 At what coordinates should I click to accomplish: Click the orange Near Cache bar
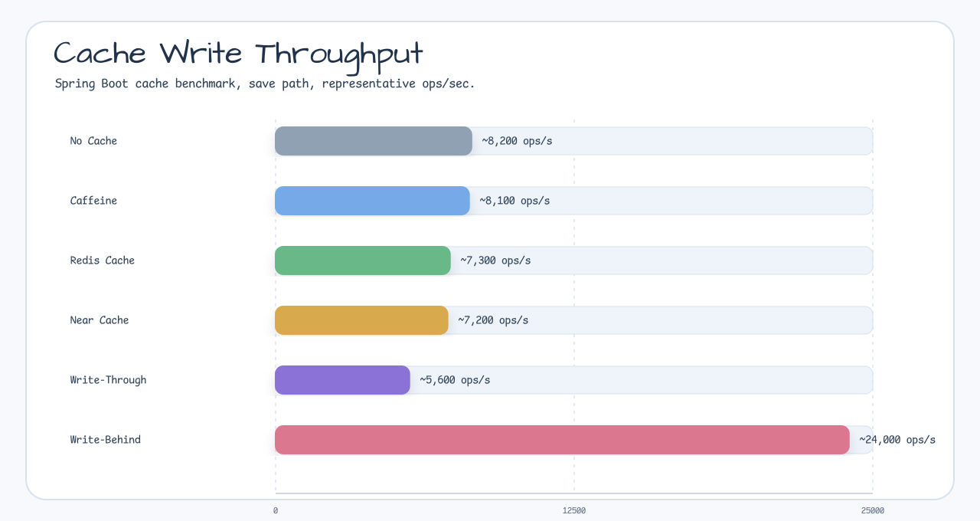pyautogui.click(x=361, y=320)
